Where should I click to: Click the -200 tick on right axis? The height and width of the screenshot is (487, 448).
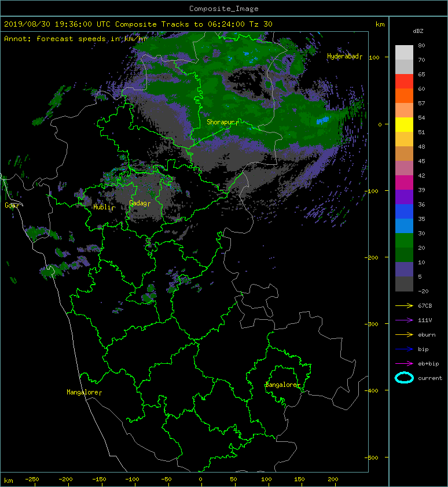(x=372, y=257)
